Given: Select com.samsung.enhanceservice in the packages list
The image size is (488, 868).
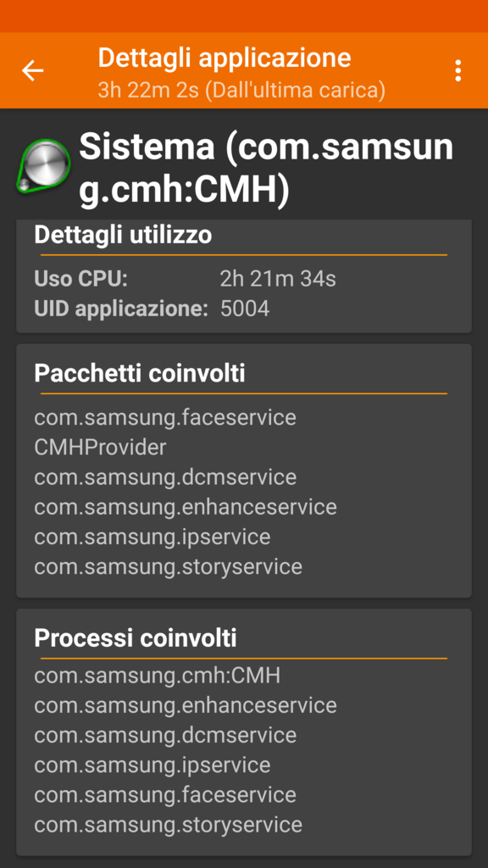Looking at the screenshot, I should point(186,507).
